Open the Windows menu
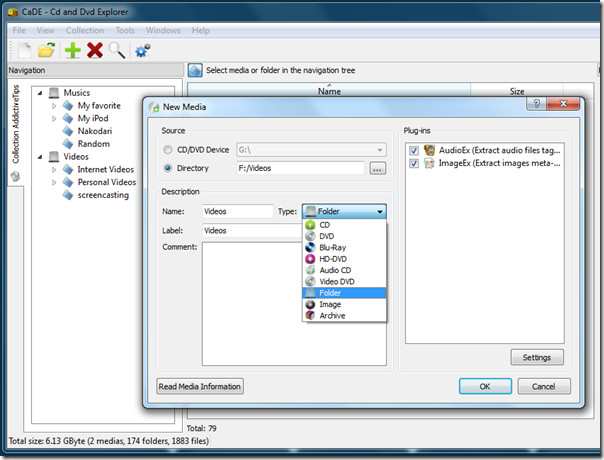 click(163, 30)
